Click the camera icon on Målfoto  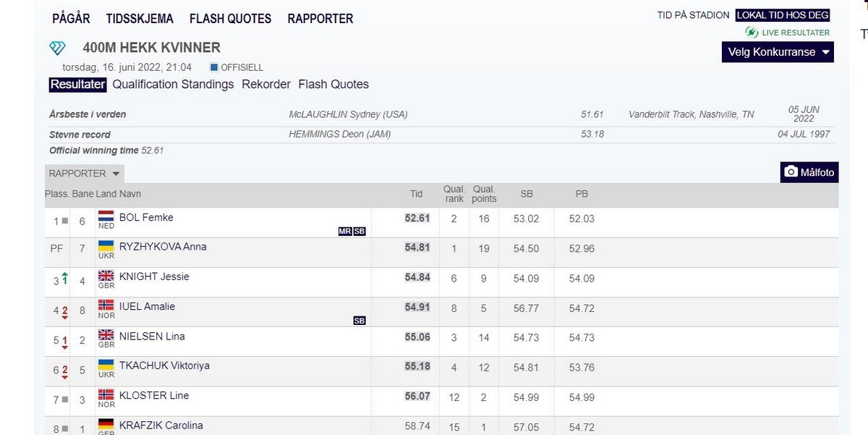pyautogui.click(x=791, y=172)
